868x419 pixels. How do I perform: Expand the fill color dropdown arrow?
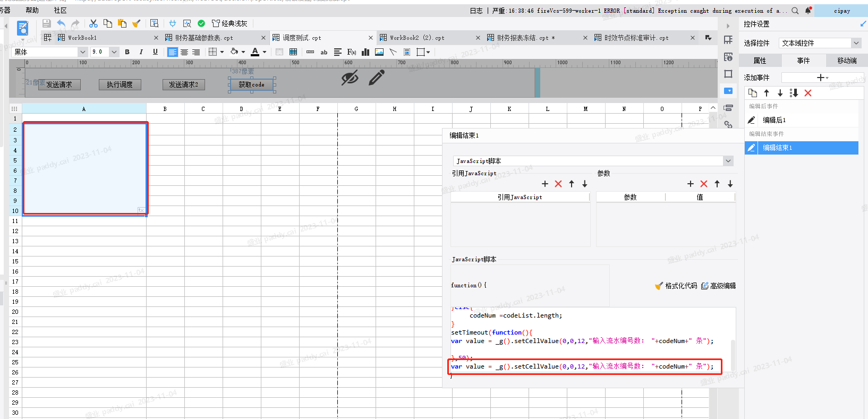tap(243, 52)
